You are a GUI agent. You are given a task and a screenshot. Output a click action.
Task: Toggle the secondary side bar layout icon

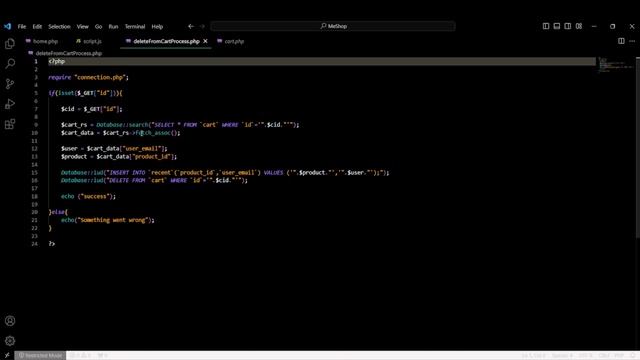point(568,26)
